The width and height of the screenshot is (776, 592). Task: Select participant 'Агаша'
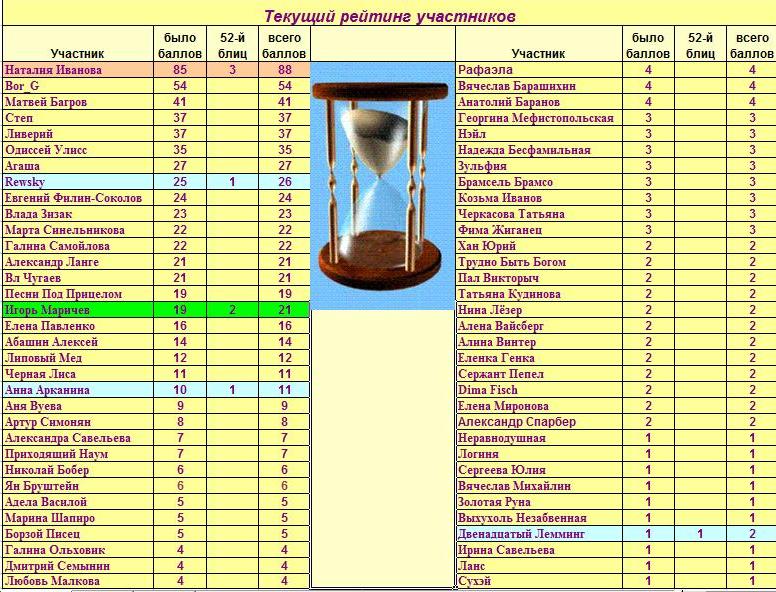tap(78, 166)
